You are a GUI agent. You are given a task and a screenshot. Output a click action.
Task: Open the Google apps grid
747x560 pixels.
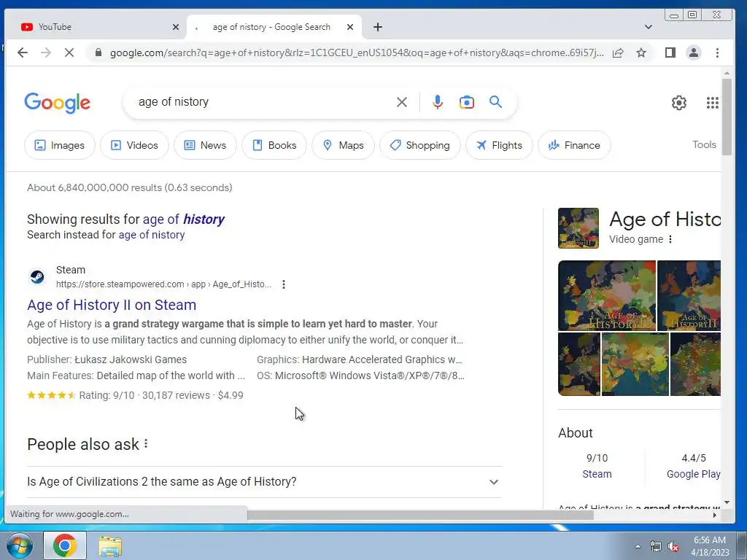click(712, 102)
